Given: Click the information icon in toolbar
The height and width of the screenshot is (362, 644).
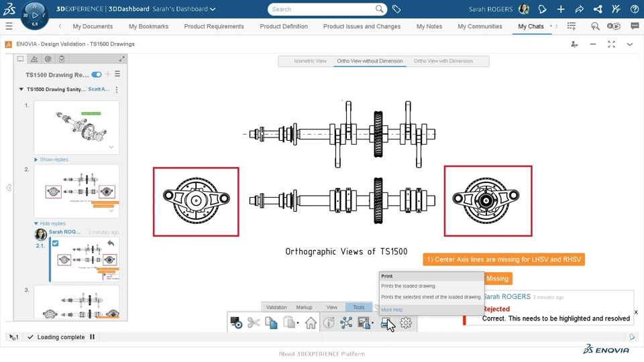Looking at the screenshot, I should tap(329, 323).
